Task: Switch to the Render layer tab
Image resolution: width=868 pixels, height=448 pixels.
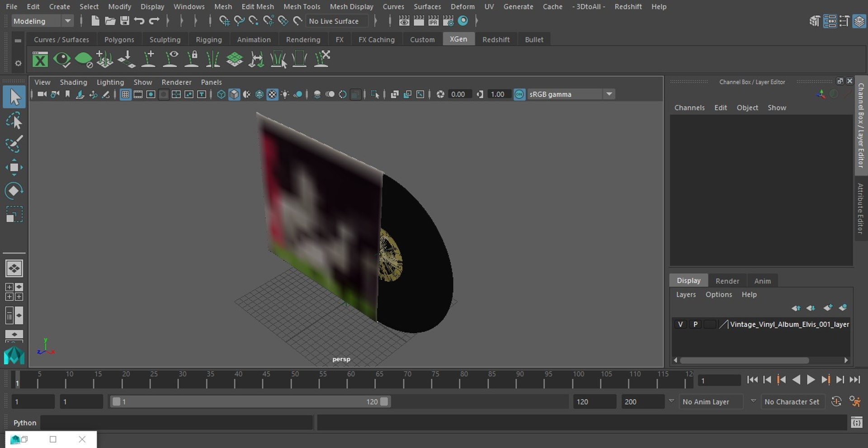Action: (x=727, y=281)
